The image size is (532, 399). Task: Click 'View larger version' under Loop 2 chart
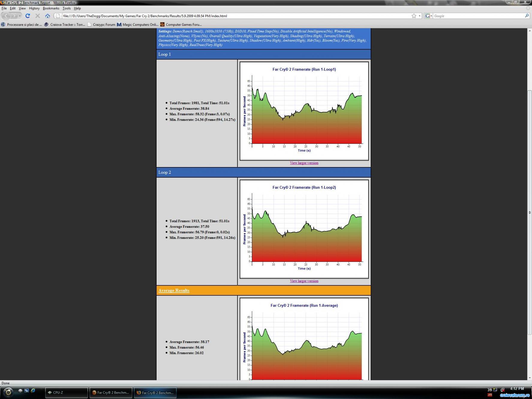pyautogui.click(x=304, y=281)
